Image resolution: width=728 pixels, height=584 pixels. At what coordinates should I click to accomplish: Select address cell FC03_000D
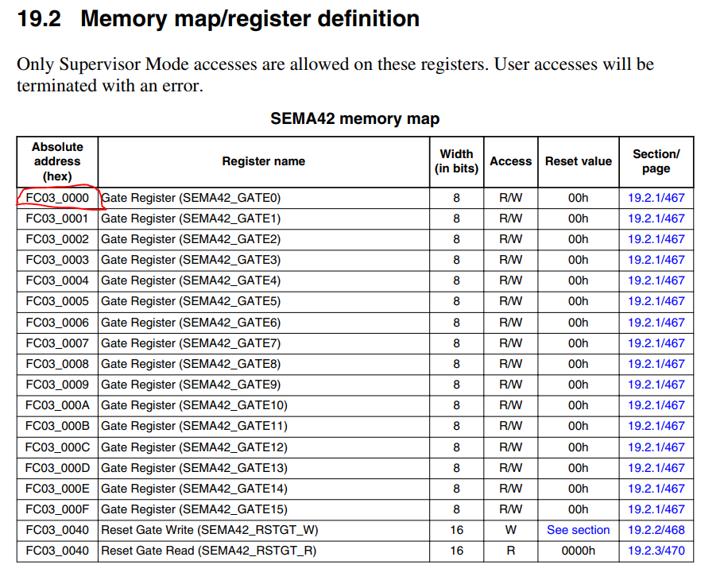coord(57,468)
